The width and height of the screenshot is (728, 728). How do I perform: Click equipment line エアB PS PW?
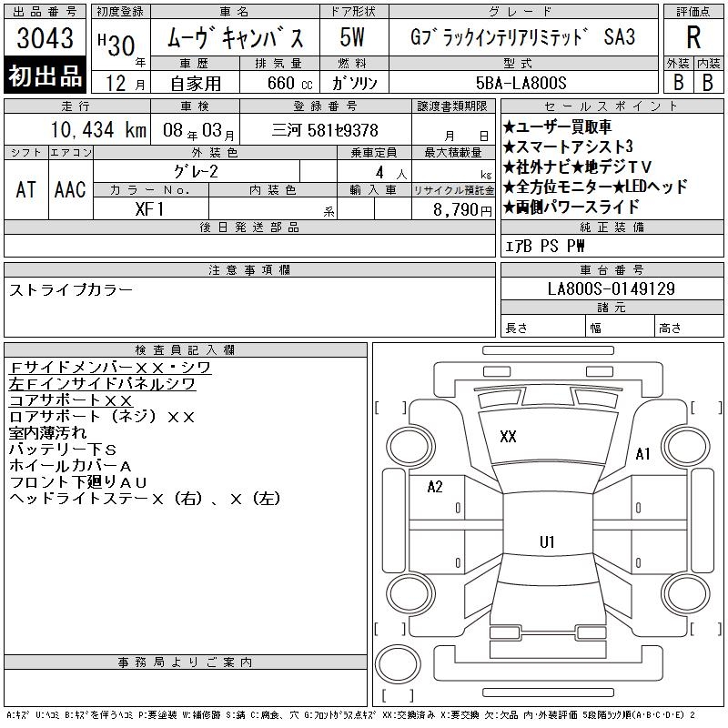[544, 246]
